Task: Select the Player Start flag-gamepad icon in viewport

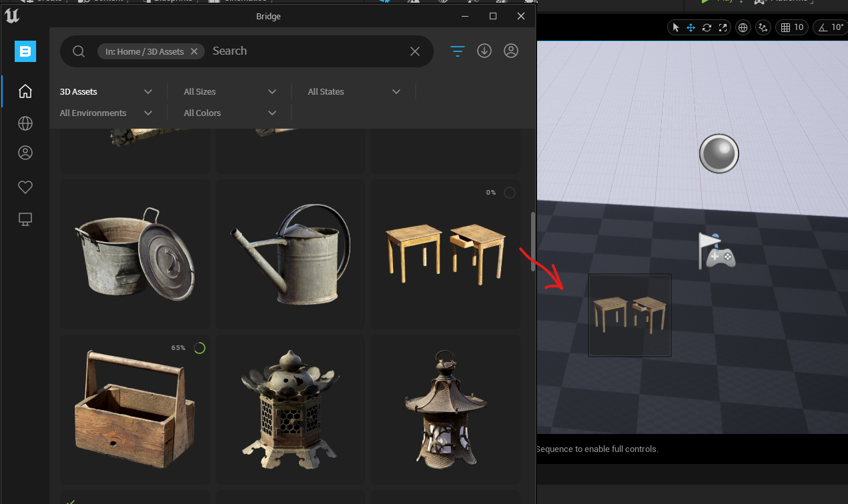Action: point(717,251)
